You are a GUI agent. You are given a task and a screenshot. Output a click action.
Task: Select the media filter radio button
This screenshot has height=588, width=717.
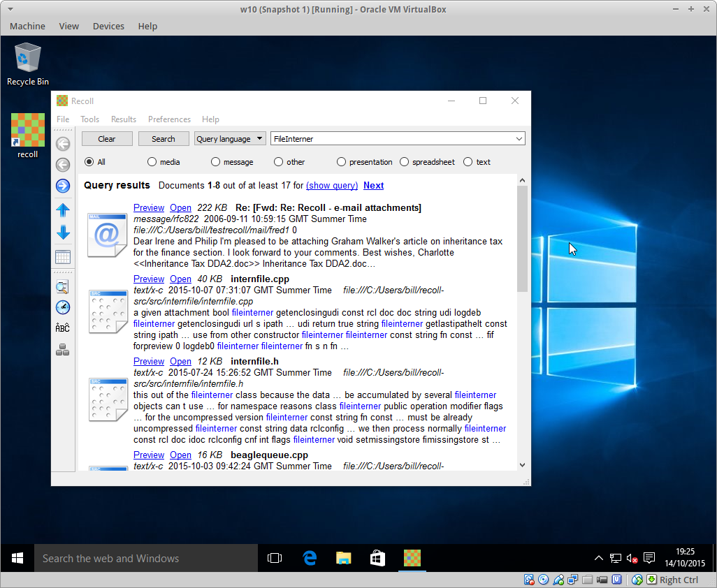pos(152,162)
